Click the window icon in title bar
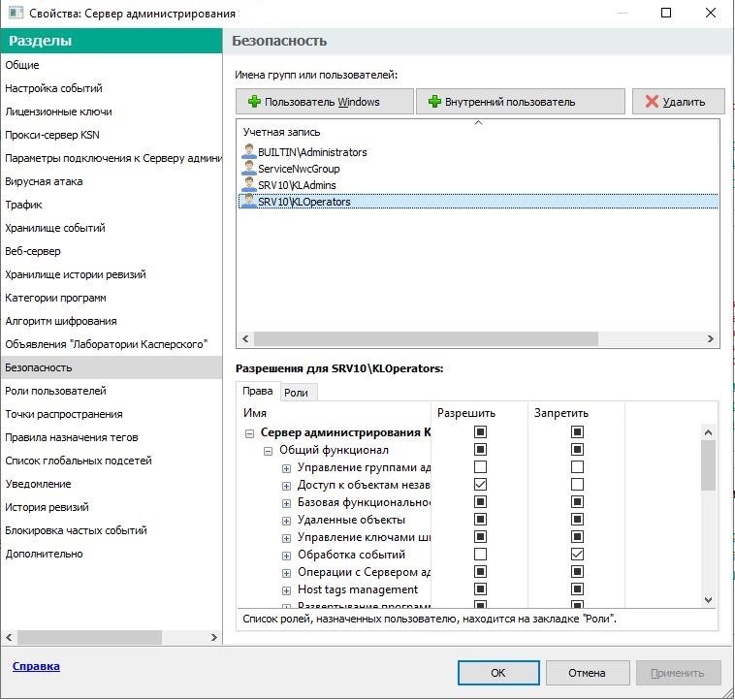The image size is (735, 700). click(15, 14)
